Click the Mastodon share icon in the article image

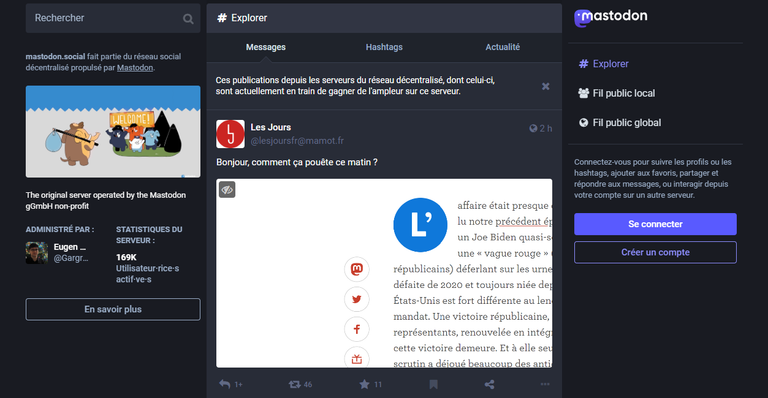[357, 269]
